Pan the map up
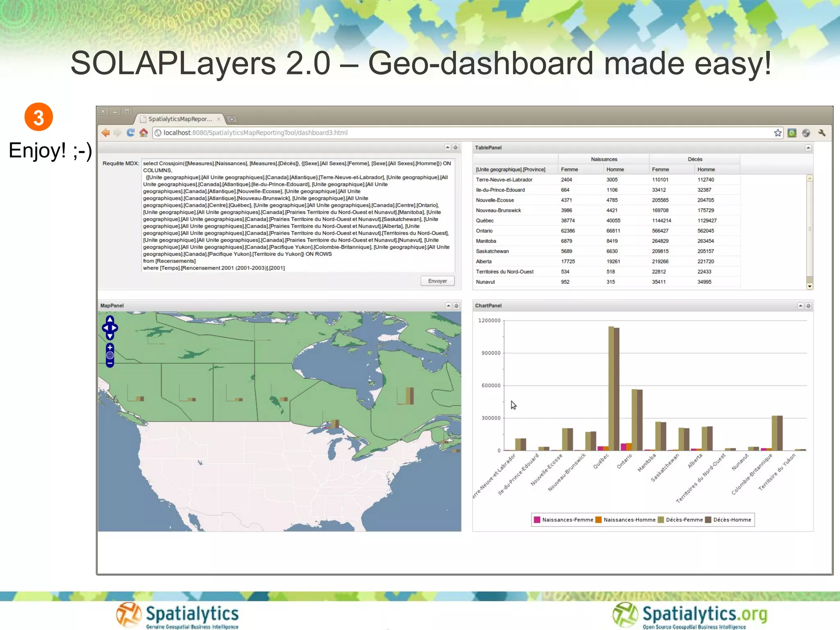The image size is (840, 630). click(x=110, y=320)
